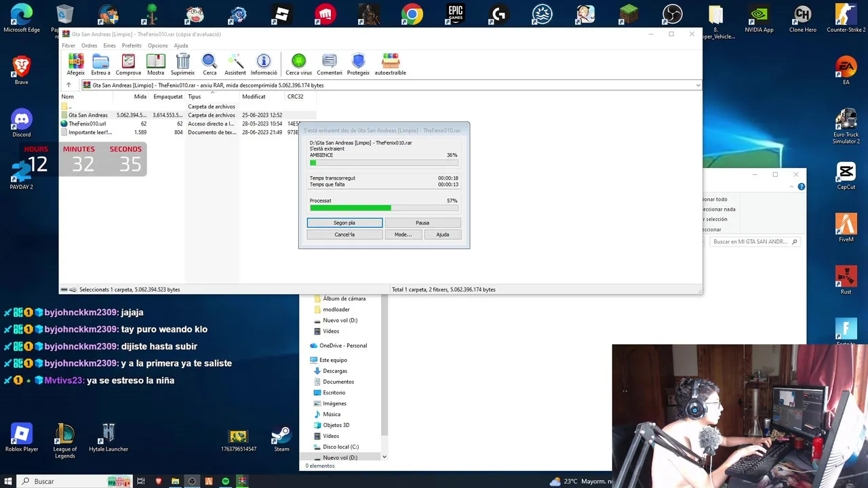Click the Segon pla button
The image size is (868, 488).
coord(344,222)
